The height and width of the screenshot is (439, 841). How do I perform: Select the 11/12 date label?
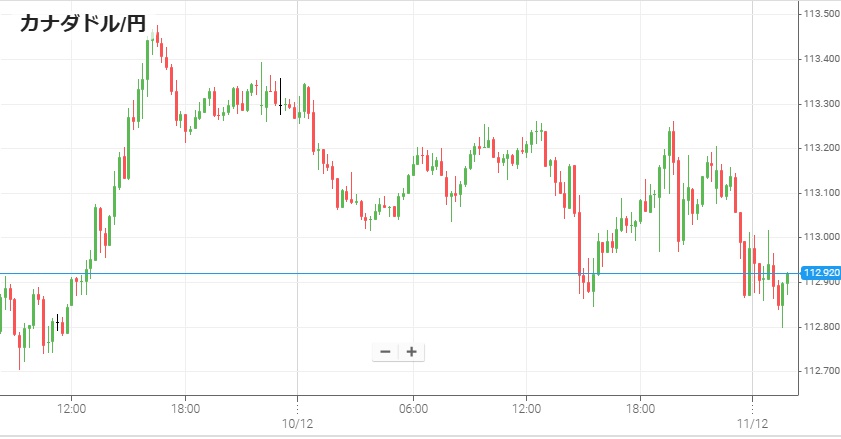752,424
